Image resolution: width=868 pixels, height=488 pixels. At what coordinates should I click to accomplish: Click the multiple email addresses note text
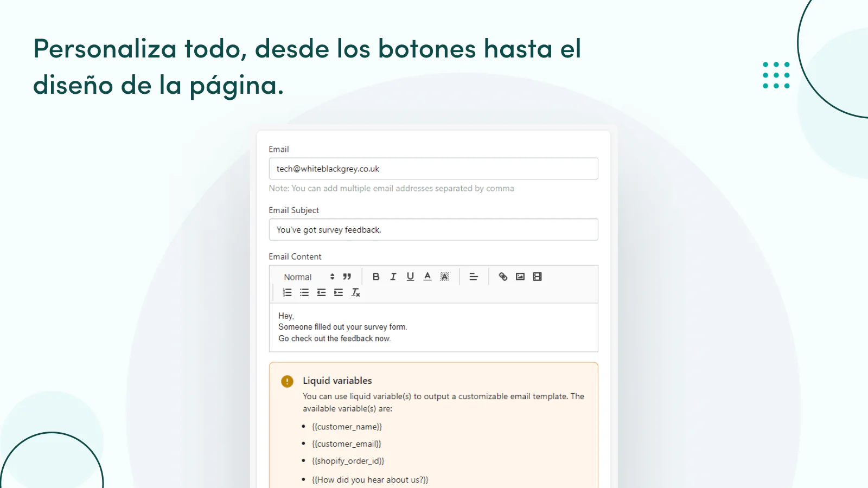coord(392,189)
